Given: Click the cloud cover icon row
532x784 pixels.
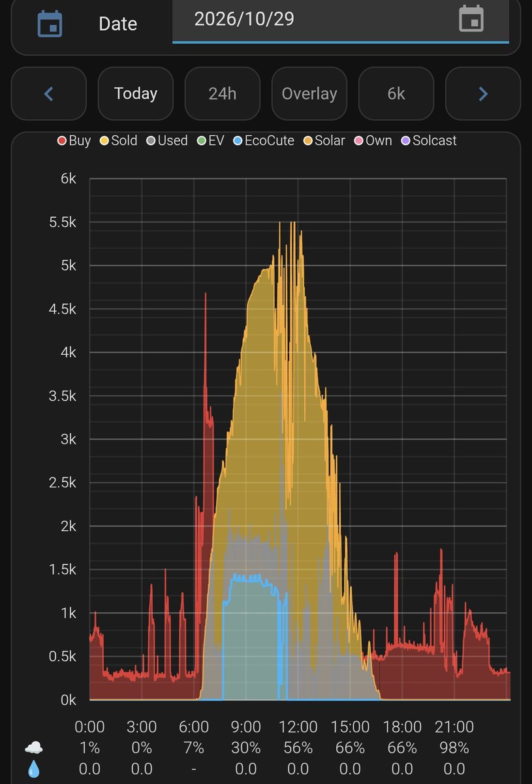Looking at the screenshot, I should [33, 747].
